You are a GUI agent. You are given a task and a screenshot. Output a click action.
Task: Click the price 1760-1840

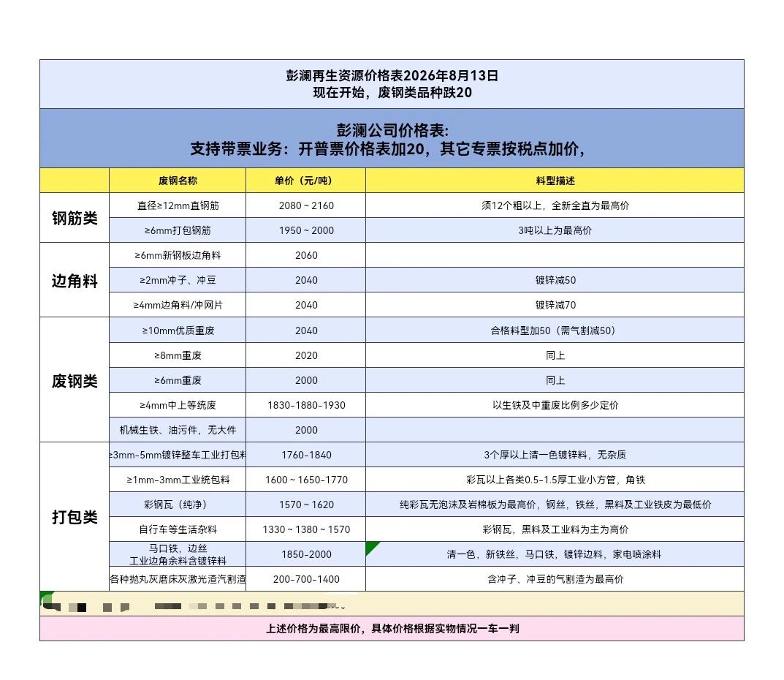[x=305, y=455]
